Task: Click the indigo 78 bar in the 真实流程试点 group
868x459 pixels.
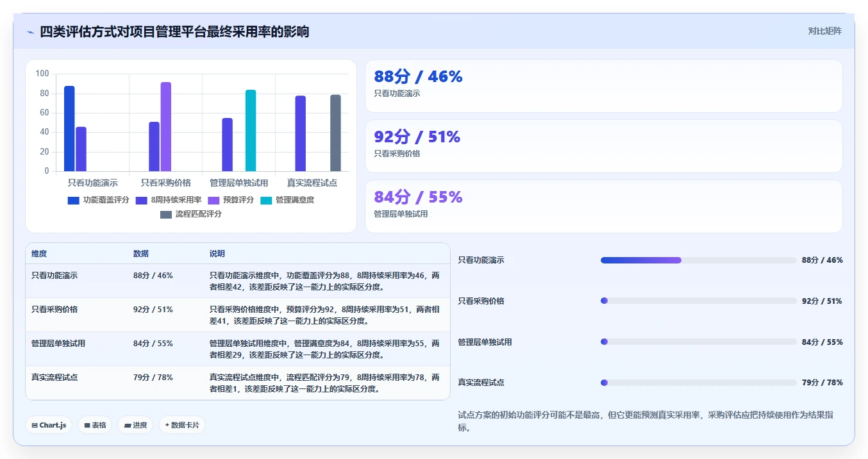Action: pos(300,133)
